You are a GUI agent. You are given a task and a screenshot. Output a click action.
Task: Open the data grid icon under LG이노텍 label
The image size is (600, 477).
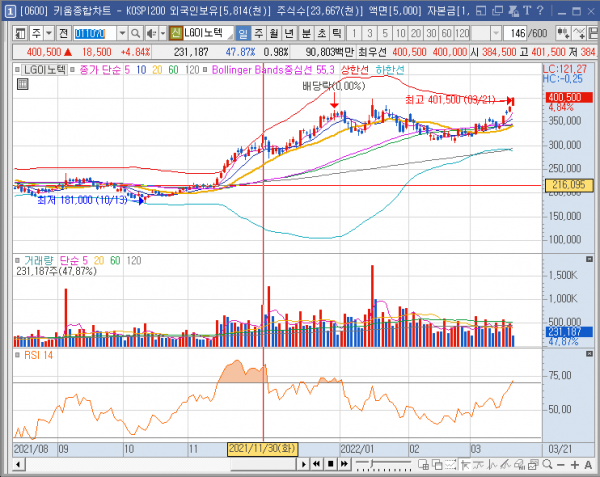[x=23, y=84]
